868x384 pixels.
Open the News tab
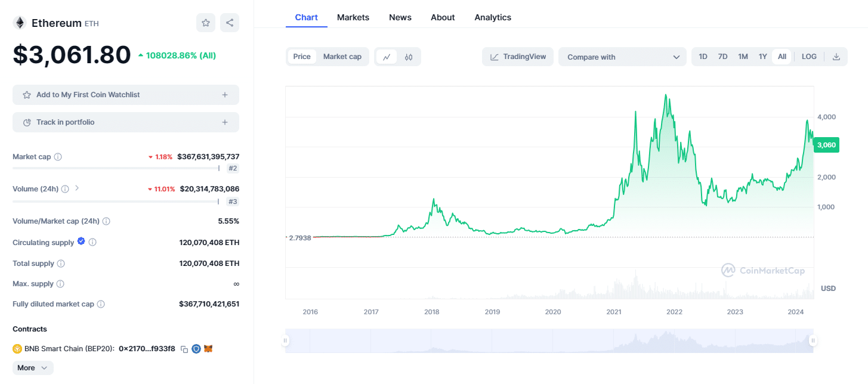[x=400, y=17]
